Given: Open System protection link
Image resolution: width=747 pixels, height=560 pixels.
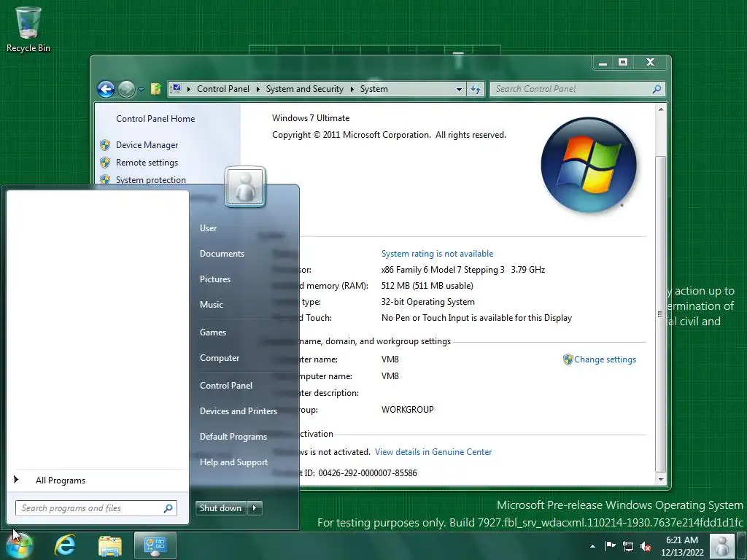Looking at the screenshot, I should click(x=150, y=179).
